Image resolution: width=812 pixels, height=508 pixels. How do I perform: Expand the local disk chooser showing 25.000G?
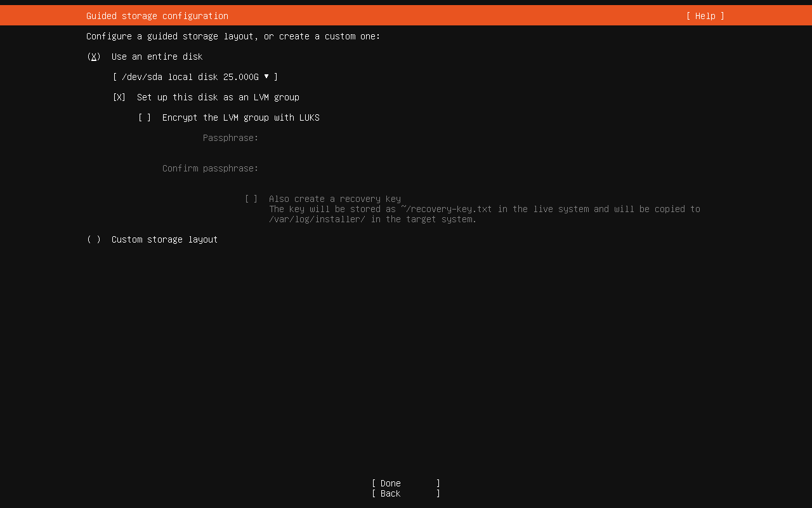pos(193,77)
